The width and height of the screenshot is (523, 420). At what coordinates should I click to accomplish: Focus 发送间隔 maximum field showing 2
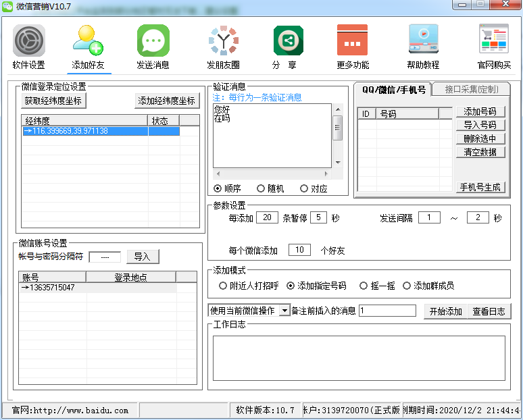tap(478, 217)
